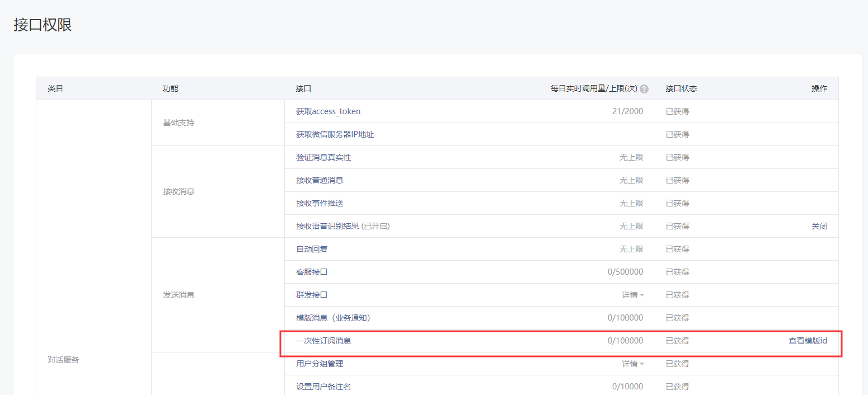Viewport: 868px width, 395px height.
Task: Click 0/100000 value in 模版消息 row
Action: [x=625, y=318]
